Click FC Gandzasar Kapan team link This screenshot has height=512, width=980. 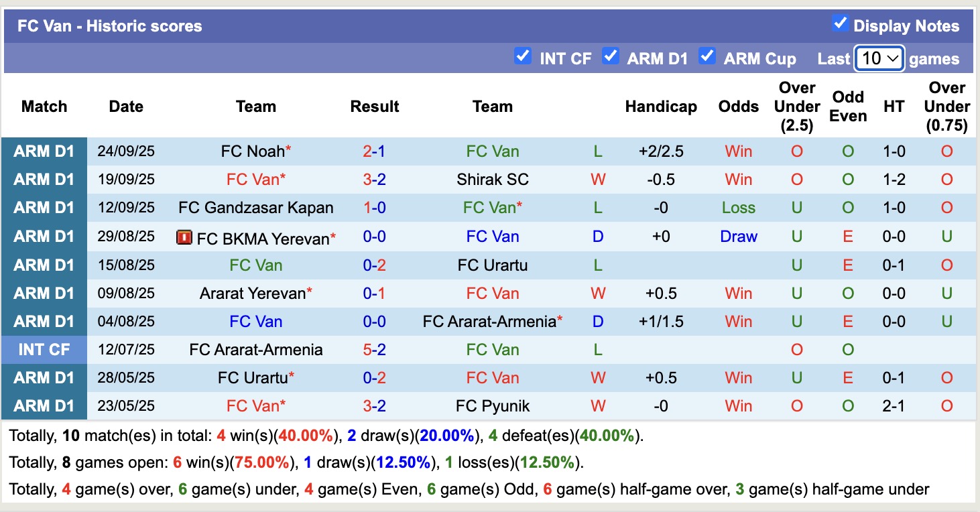(x=256, y=208)
